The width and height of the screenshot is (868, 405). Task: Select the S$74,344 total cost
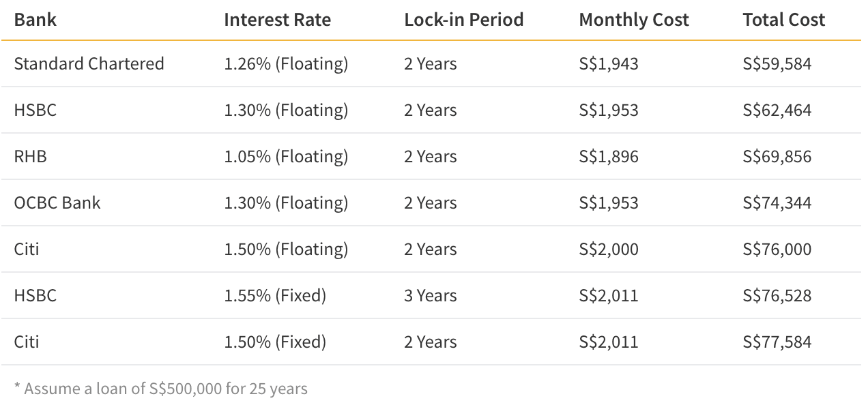pyautogui.click(x=777, y=203)
